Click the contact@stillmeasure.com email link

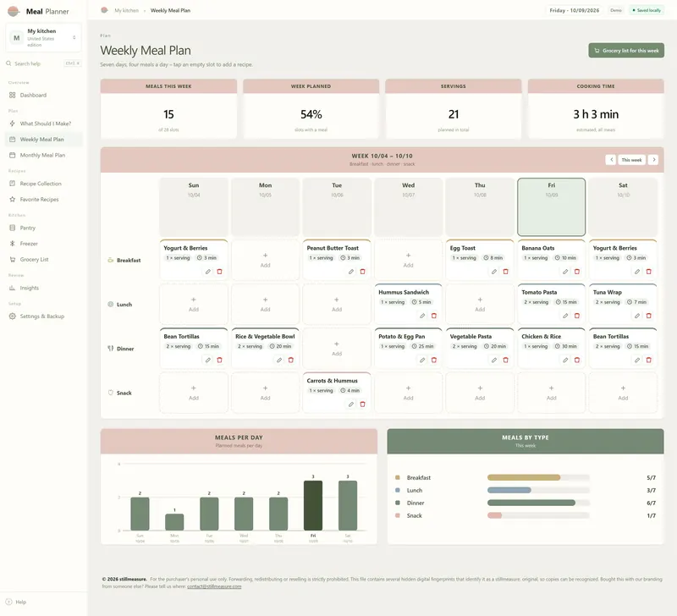point(214,586)
